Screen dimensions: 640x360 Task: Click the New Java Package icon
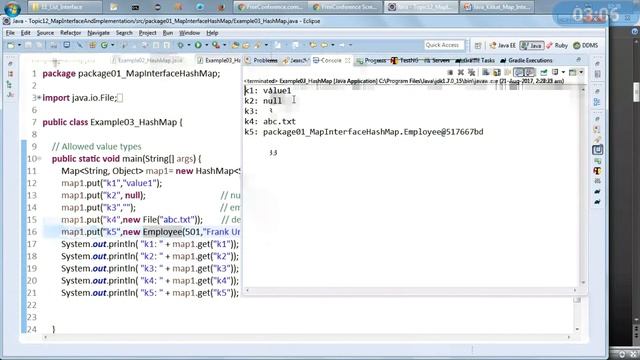pos(92,45)
